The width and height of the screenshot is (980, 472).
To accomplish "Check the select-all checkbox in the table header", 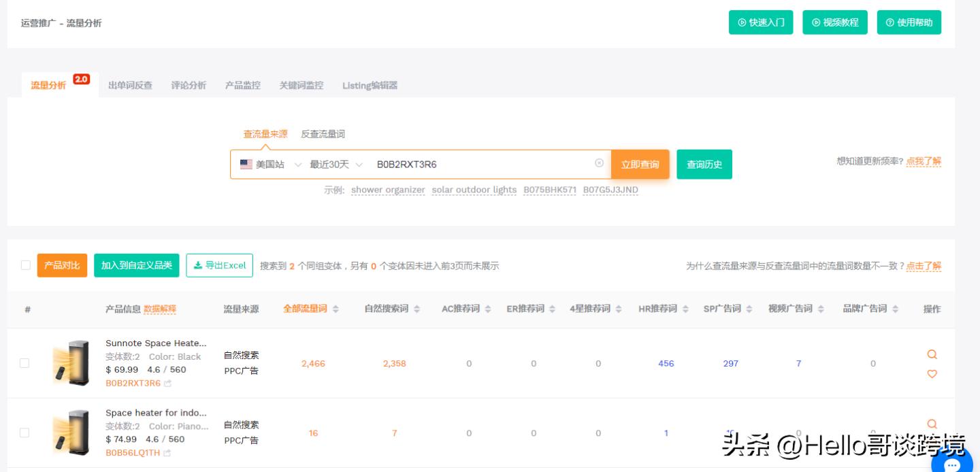I will 25,266.
